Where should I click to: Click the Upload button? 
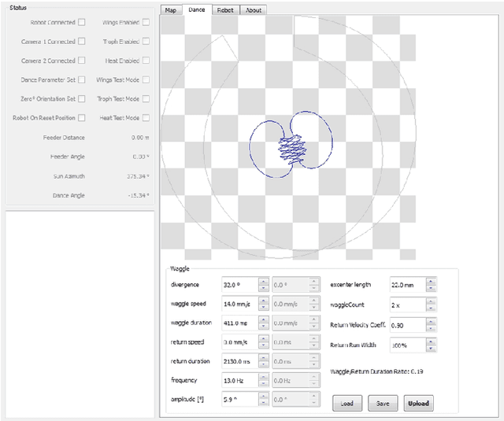click(x=418, y=403)
